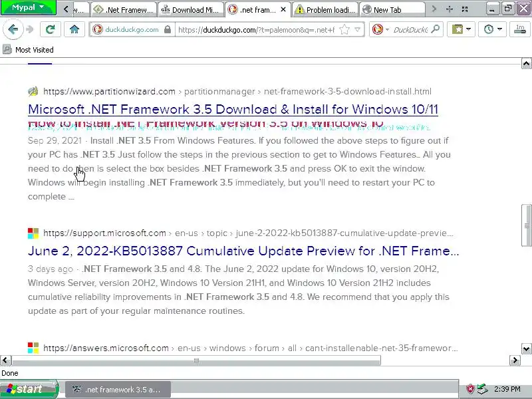
Task: Click the 'Done' status bar text
Action: tap(10, 373)
